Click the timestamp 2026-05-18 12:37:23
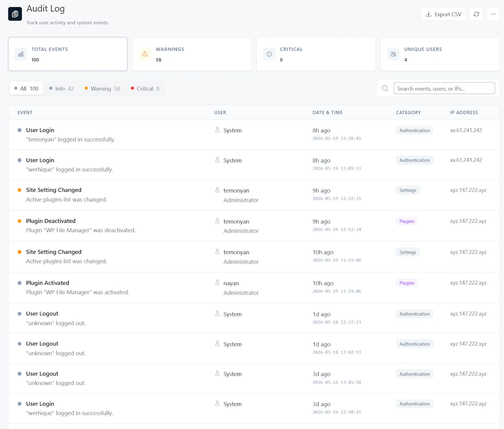The image size is (504, 429). tap(337, 322)
